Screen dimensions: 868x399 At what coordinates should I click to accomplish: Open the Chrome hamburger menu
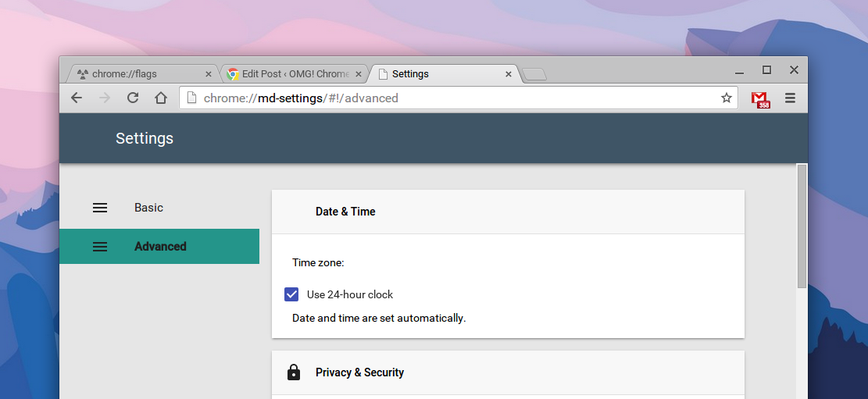[x=790, y=98]
